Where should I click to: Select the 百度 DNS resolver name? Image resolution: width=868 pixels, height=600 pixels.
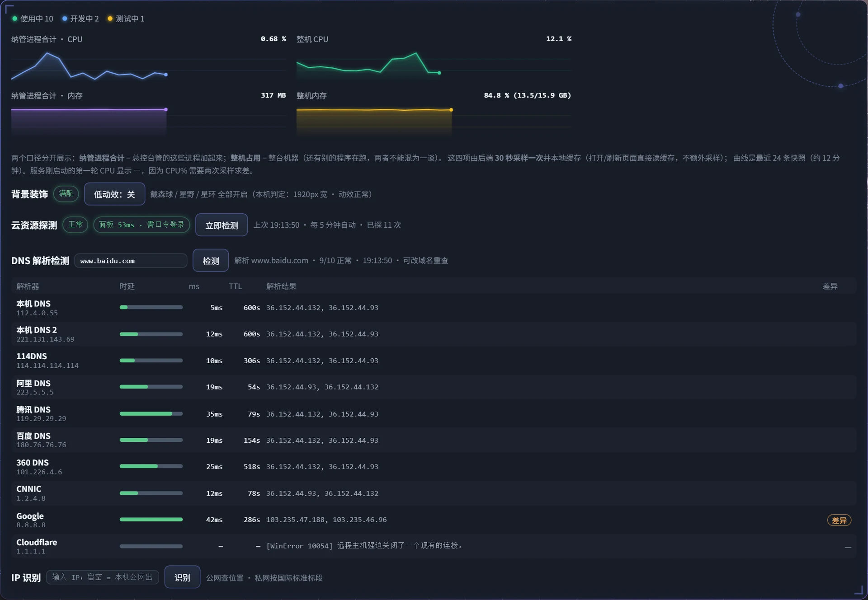(x=33, y=436)
